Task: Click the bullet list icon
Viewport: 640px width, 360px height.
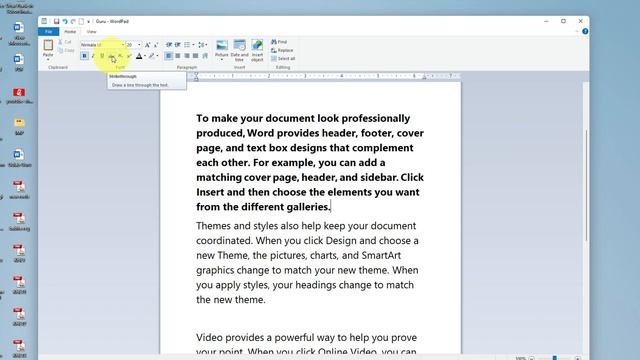Action: pyautogui.click(x=187, y=45)
